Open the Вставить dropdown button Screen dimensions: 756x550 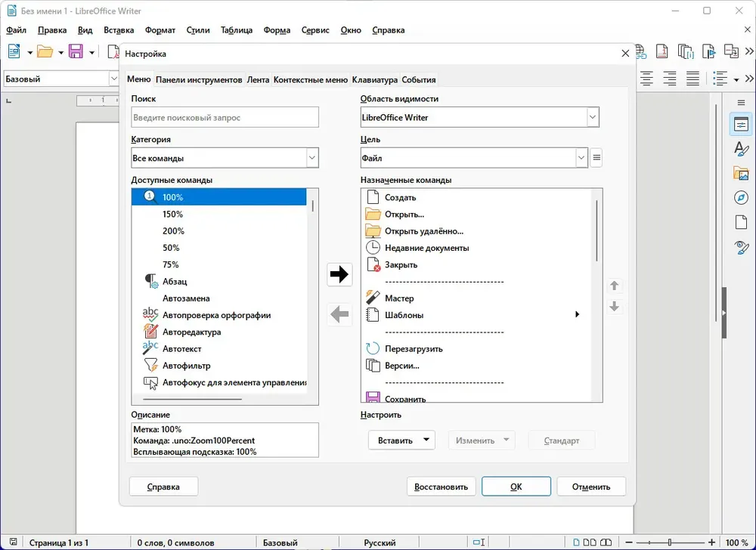(401, 440)
